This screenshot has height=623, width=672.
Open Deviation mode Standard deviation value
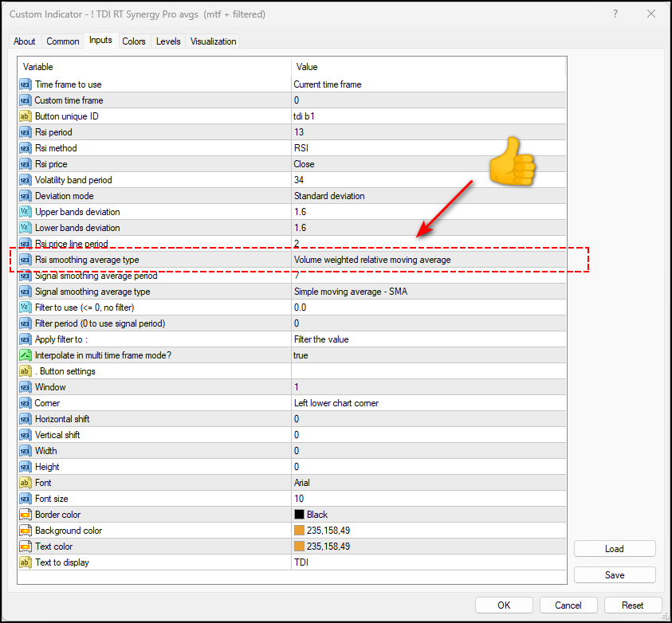coord(429,196)
